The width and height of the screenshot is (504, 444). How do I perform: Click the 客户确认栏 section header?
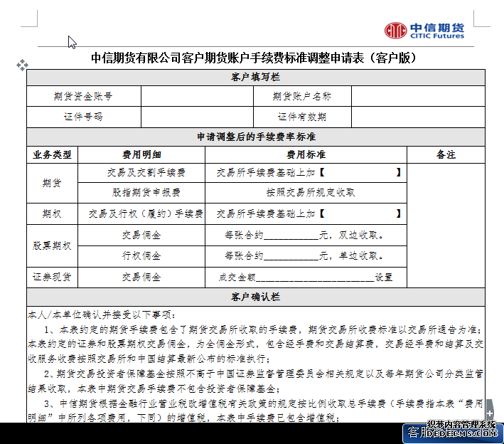(256, 297)
